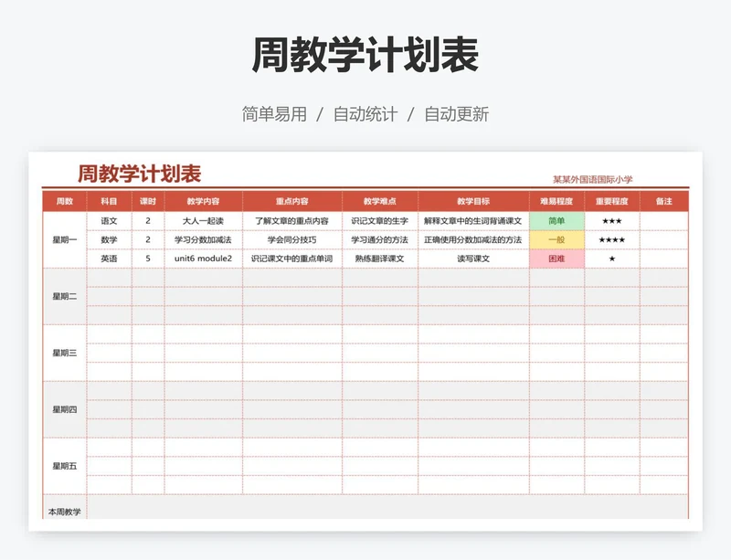Click the large page title 周教学计划表
731x560 pixels.
[x=365, y=55]
